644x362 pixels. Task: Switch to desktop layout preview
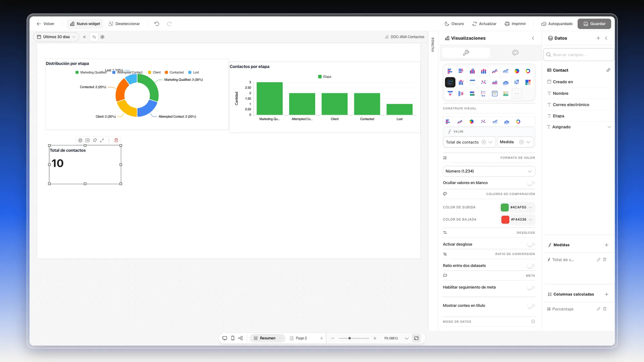tap(225, 338)
